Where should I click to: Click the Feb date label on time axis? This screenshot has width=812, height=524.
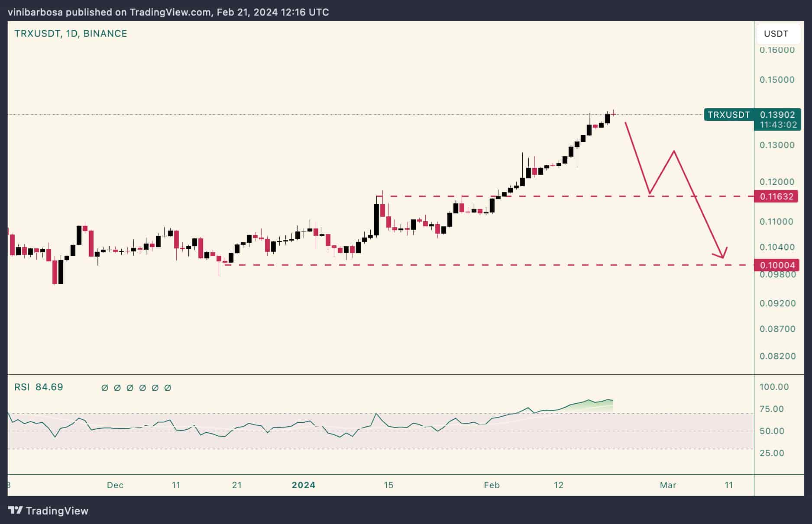click(492, 485)
